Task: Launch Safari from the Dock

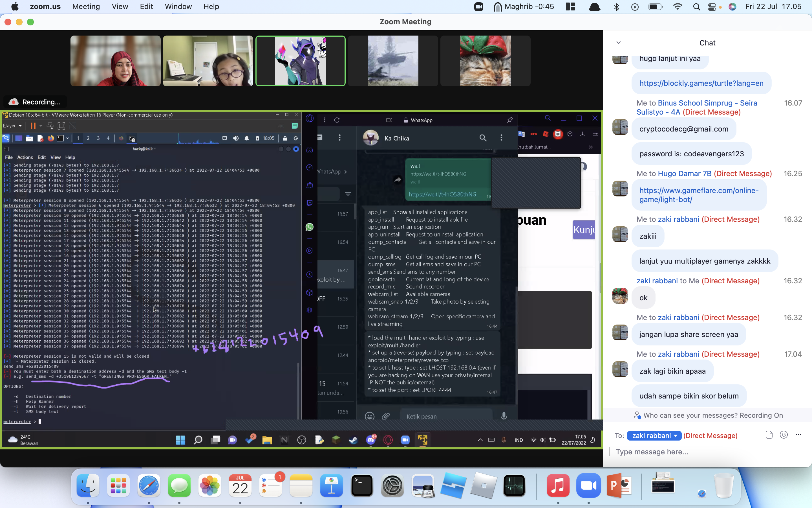Action: point(149,485)
